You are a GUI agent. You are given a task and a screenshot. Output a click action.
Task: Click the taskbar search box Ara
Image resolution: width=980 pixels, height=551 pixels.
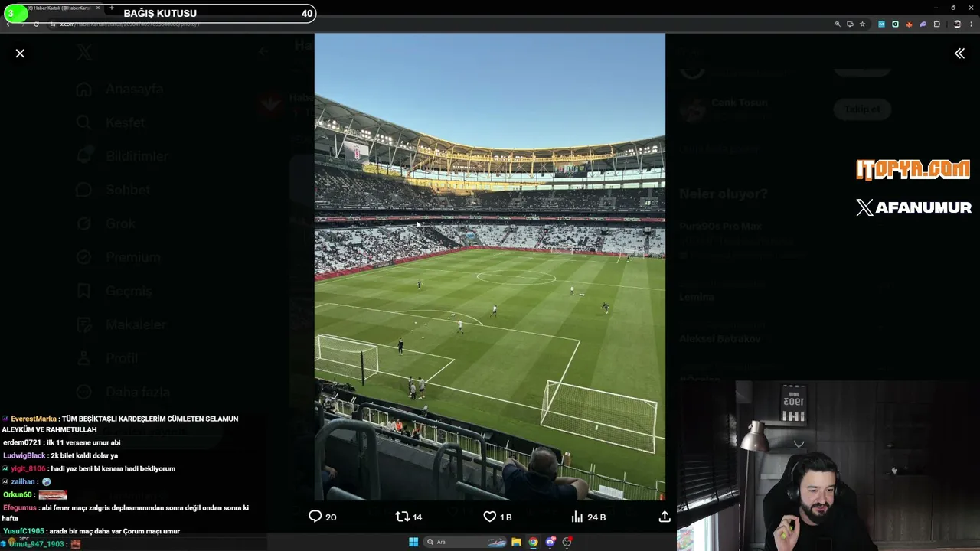click(x=466, y=542)
